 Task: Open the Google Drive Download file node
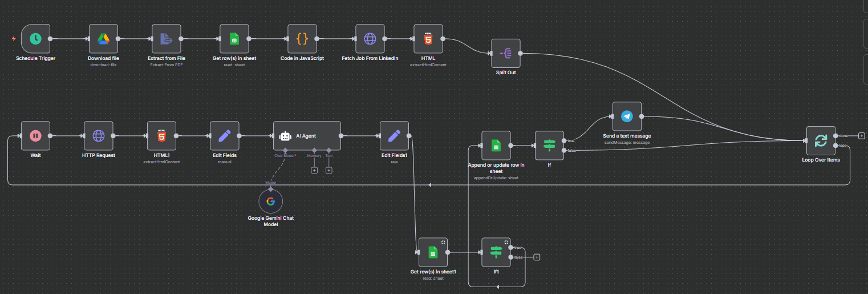pos(103,39)
